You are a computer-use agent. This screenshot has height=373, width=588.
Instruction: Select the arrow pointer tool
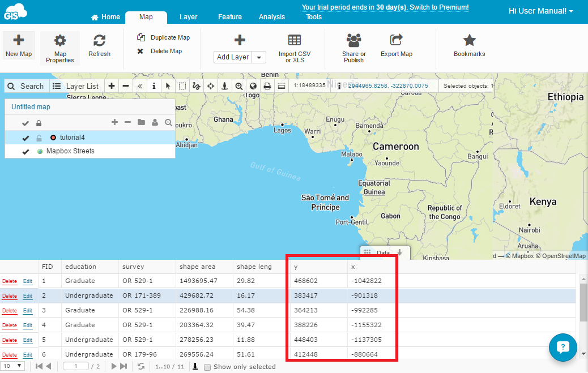168,86
